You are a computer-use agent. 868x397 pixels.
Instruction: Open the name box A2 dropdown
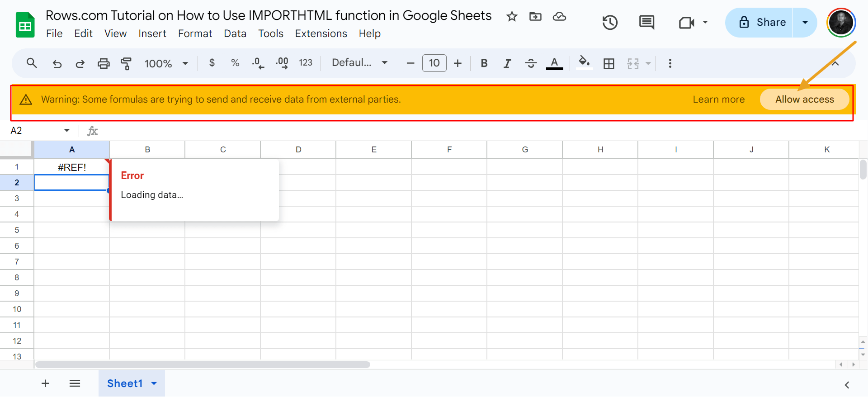[x=67, y=131]
